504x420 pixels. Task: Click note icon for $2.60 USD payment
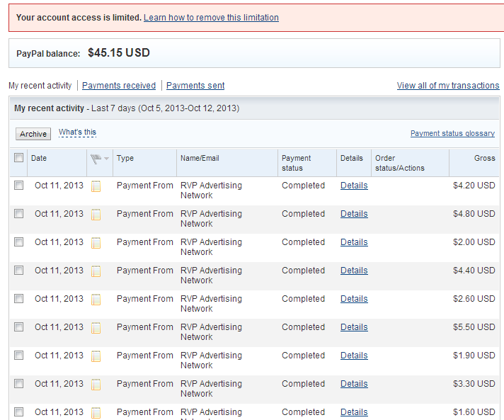[x=96, y=300]
